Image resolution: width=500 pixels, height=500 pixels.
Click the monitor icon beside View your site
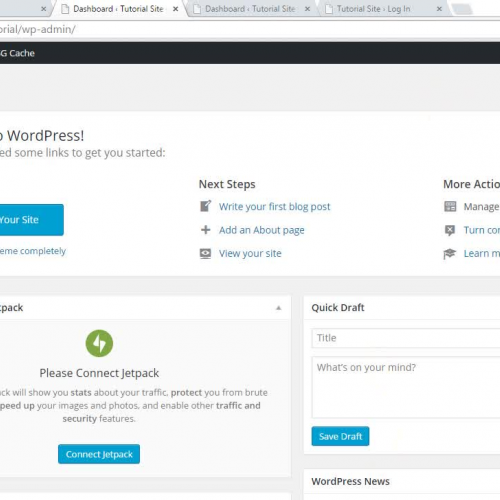pos(205,253)
